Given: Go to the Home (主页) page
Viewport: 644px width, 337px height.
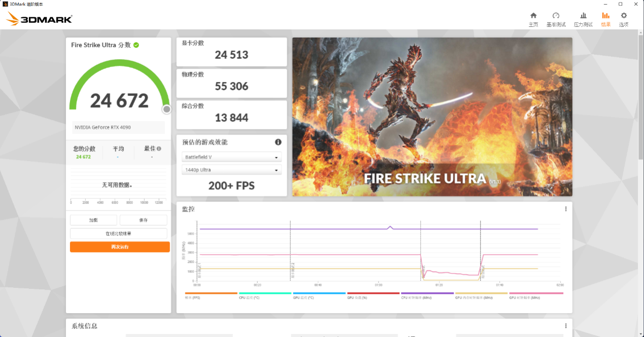Looking at the screenshot, I should click(x=533, y=19).
